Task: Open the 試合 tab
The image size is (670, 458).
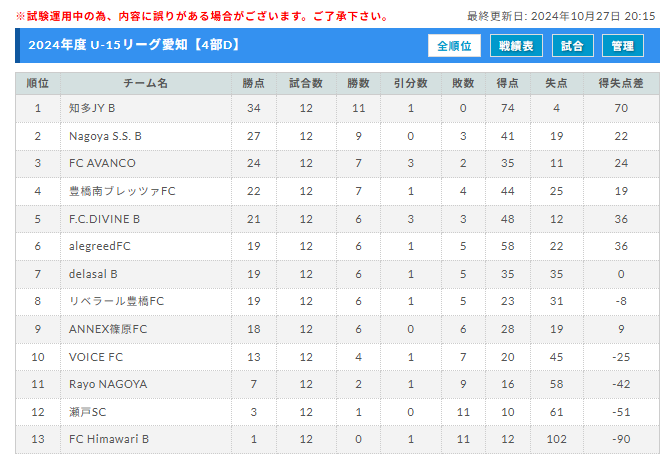Action: tap(573, 46)
